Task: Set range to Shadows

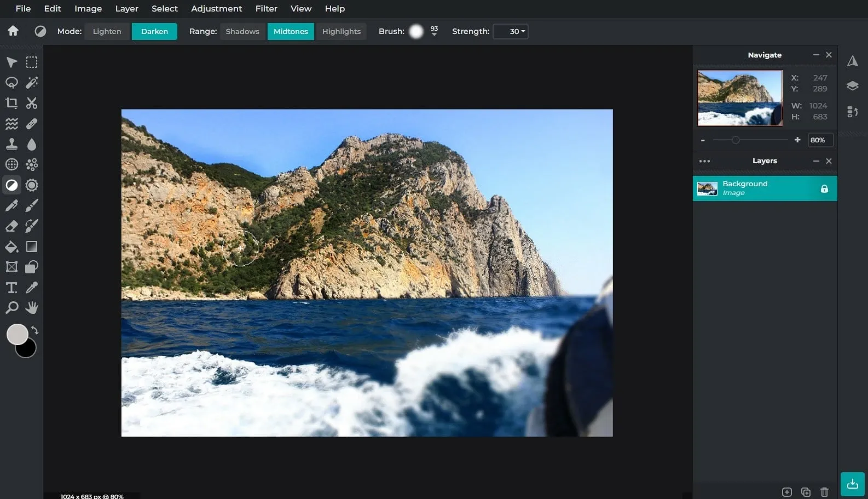Action: click(x=242, y=31)
